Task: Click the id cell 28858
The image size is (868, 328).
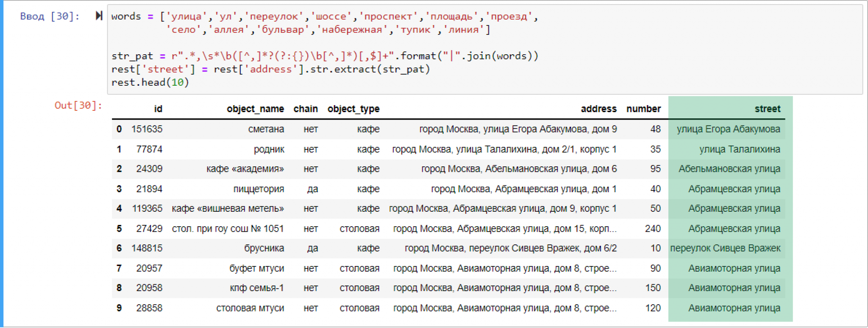Action: (x=149, y=308)
